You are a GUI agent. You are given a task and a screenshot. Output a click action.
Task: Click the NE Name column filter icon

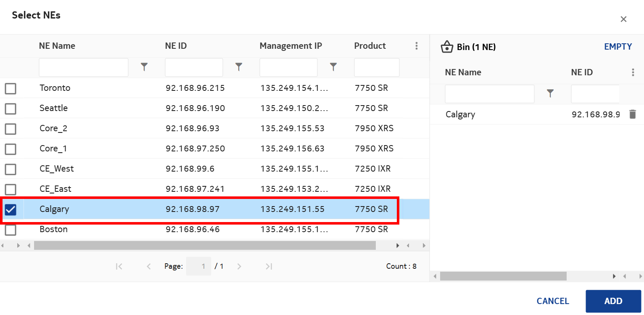tap(144, 67)
